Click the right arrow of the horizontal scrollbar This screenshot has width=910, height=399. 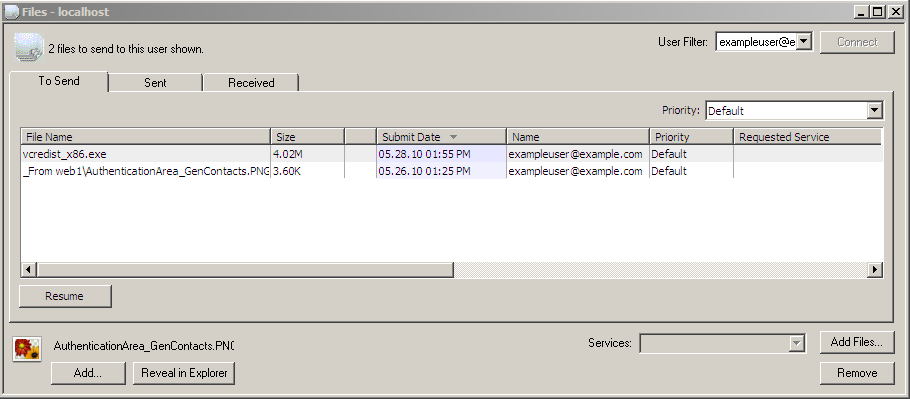875,270
